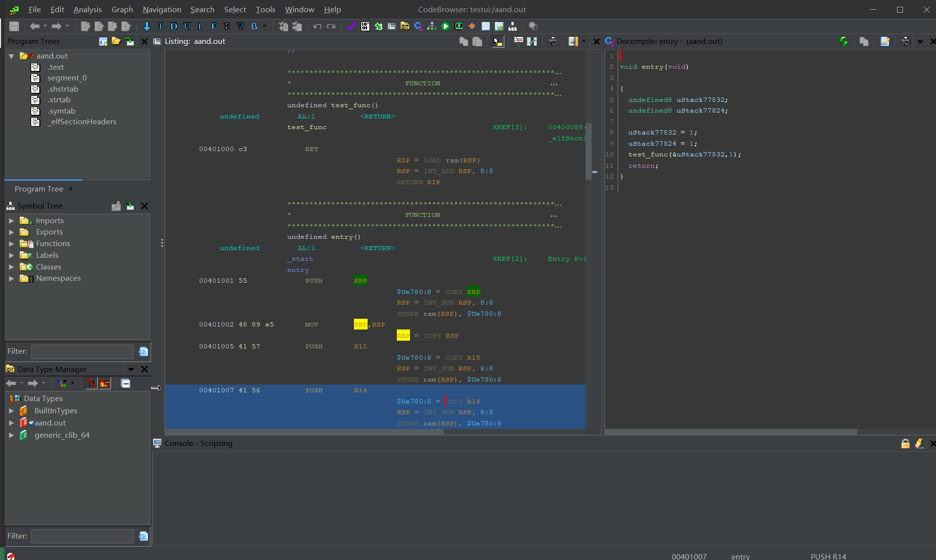936x560 pixels.
Task: Toggle mouse hover mode in Listing
Action: 497,41
